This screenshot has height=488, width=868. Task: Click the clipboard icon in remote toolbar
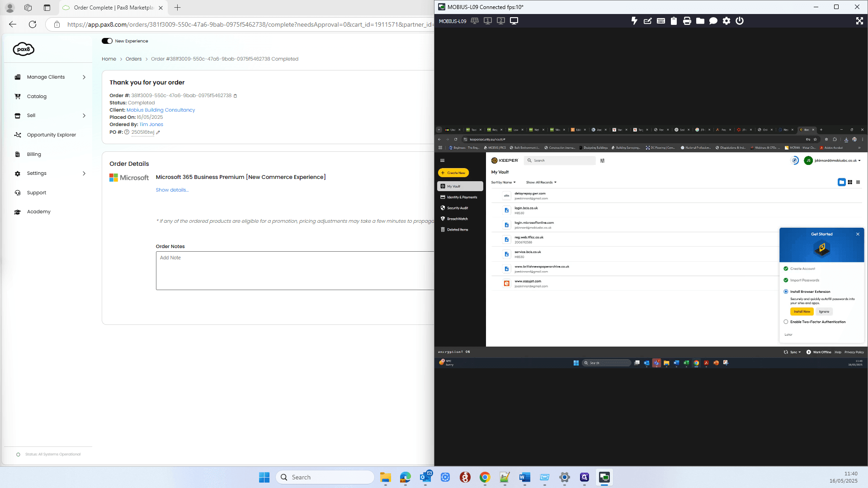(x=674, y=21)
